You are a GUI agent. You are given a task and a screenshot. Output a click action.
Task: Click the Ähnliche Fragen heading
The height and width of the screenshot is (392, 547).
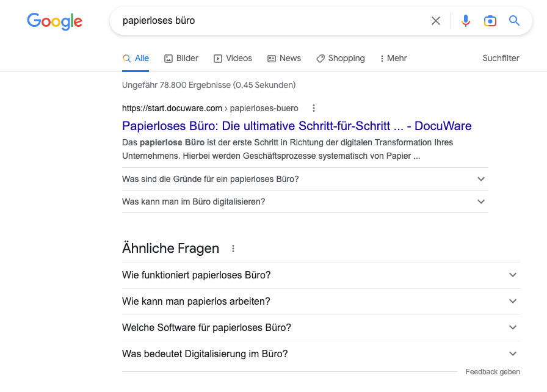170,249
